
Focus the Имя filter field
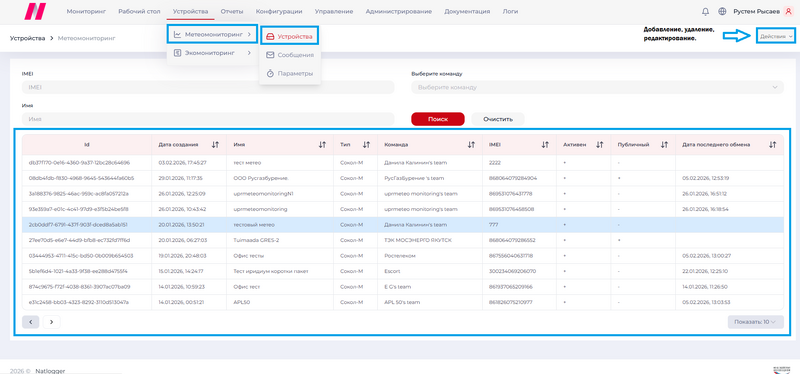[x=208, y=118]
